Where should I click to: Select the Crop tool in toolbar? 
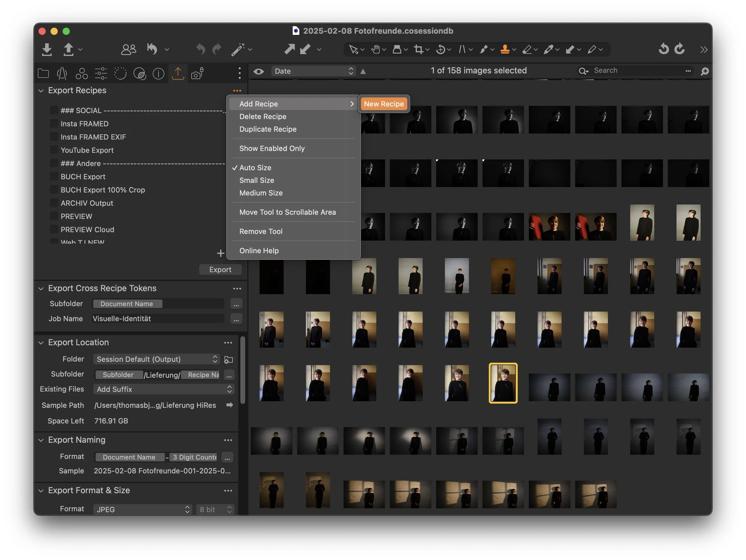click(x=418, y=50)
